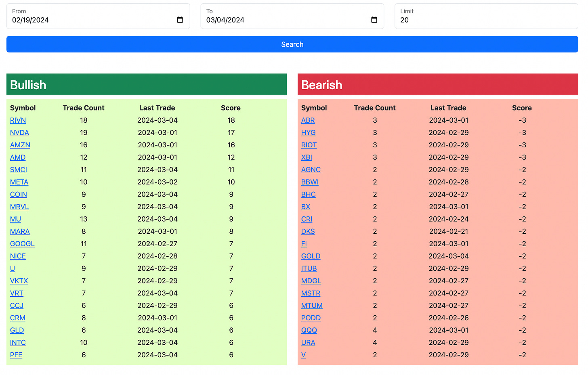Open the CRI symbol link

pos(307,219)
